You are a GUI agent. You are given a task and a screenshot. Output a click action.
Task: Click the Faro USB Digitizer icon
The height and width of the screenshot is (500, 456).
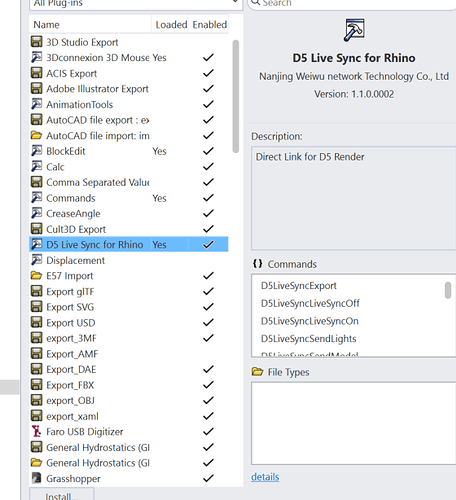(x=37, y=431)
